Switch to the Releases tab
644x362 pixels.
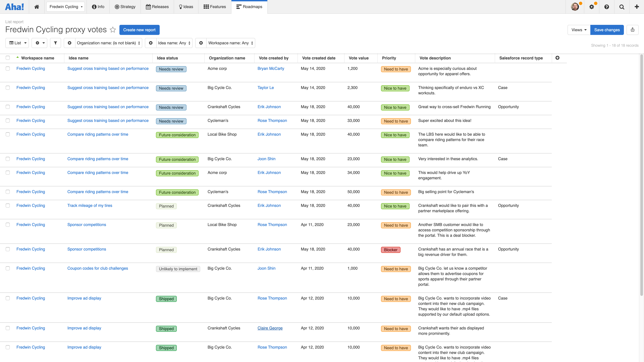click(157, 7)
